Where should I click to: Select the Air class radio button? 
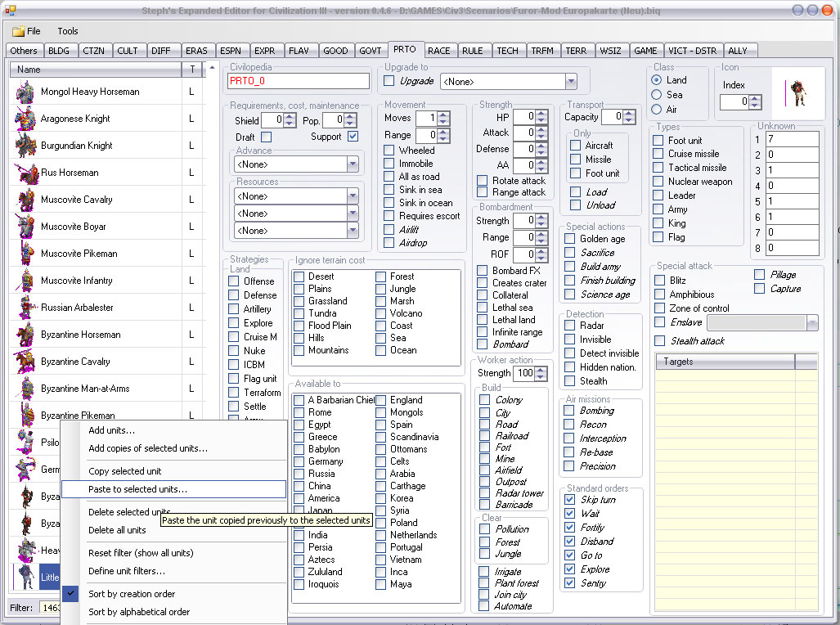[x=656, y=110]
